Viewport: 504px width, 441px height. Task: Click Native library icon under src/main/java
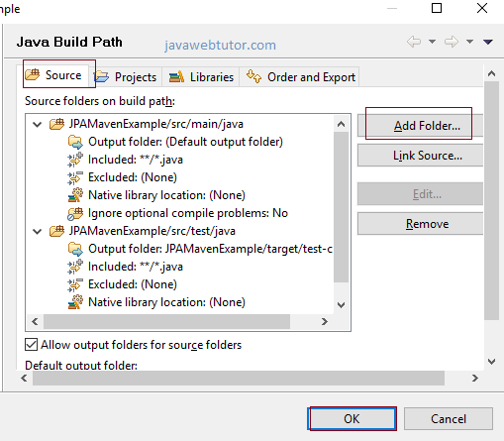pos(75,195)
